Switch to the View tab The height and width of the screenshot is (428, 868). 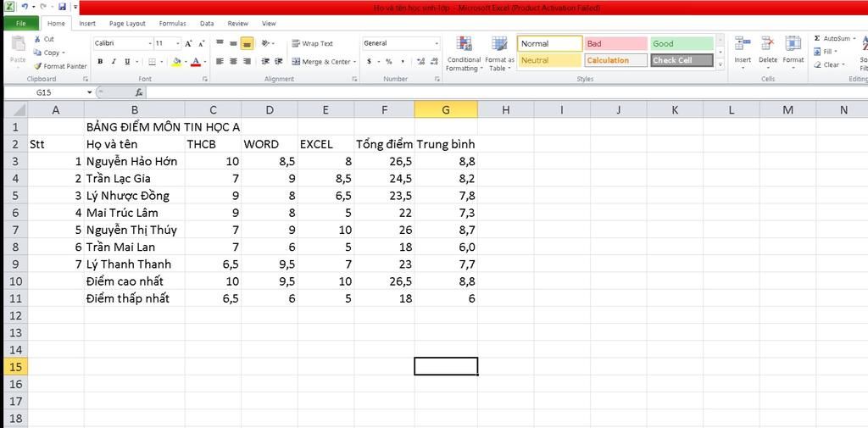[269, 23]
